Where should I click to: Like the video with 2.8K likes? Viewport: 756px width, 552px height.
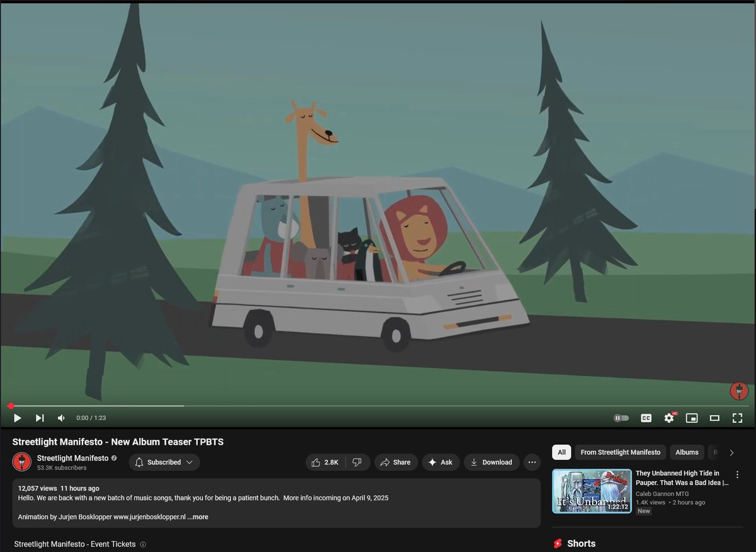(325, 462)
